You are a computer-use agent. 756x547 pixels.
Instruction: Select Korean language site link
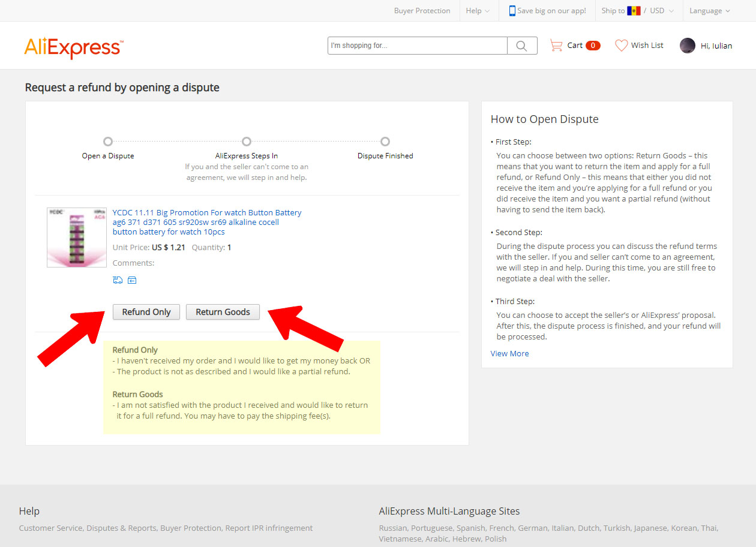684,528
